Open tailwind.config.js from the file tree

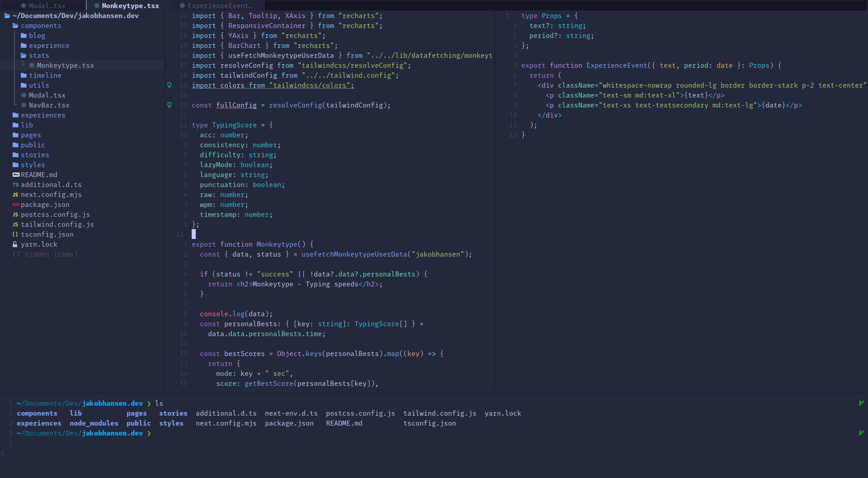point(57,225)
